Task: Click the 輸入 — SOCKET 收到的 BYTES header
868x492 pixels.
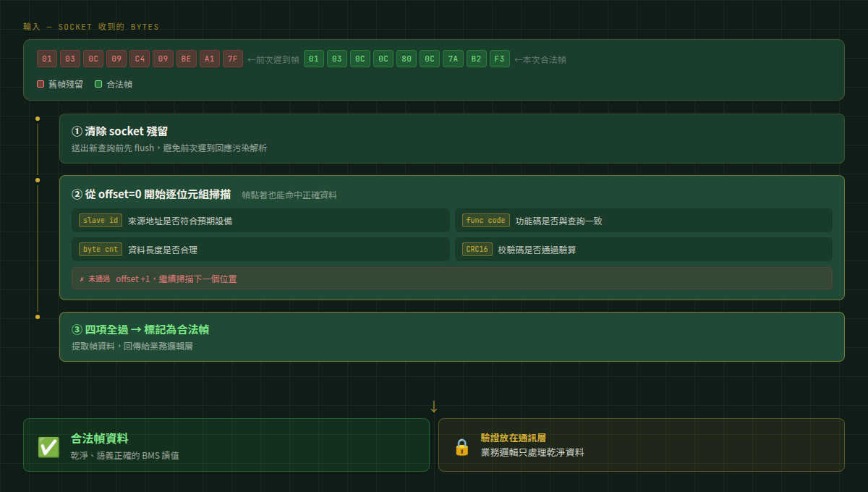Action: pyautogui.click(x=91, y=27)
